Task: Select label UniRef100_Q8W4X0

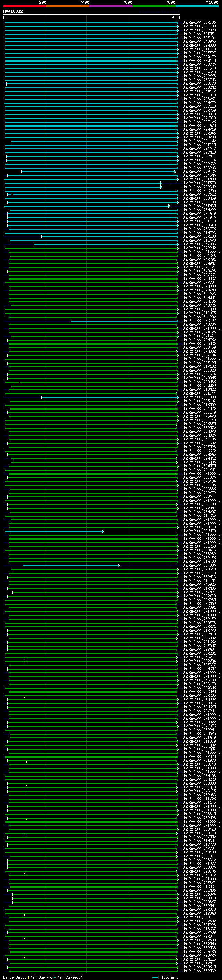Action: 199,172
